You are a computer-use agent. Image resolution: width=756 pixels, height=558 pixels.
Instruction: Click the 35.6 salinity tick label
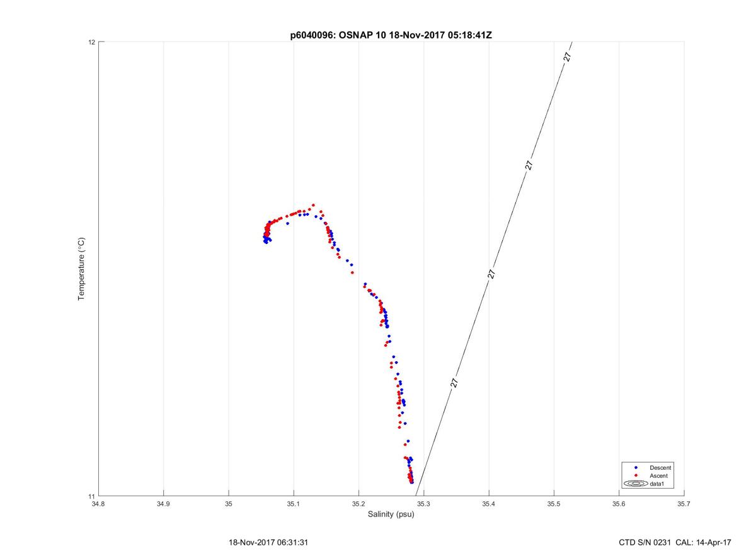(619, 504)
